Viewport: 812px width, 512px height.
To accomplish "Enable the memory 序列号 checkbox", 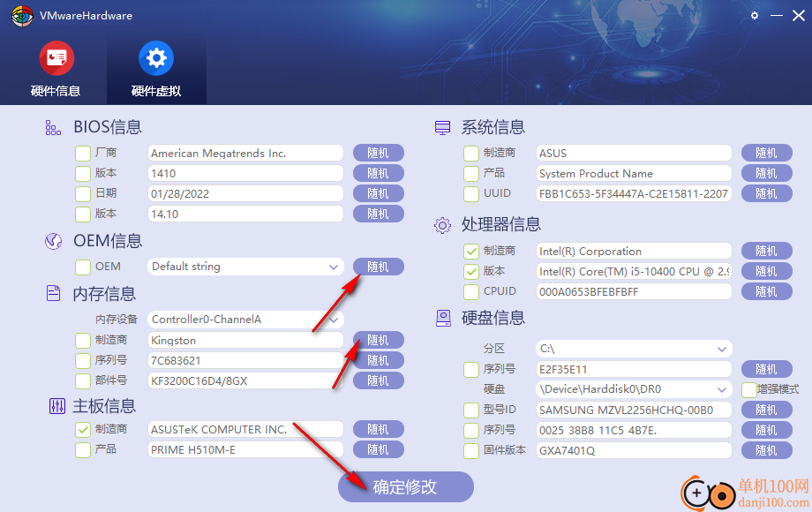I will [x=83, y=360].
